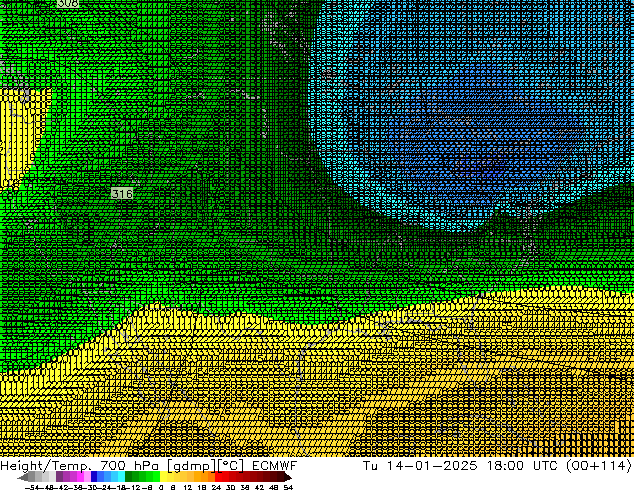
Task: Select the dark green legend swatch near -12
Action: pos(129,477)
